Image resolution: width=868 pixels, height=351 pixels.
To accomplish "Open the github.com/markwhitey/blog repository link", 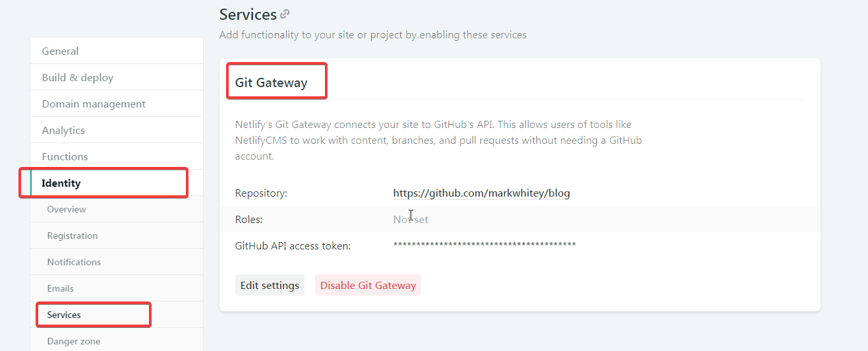I will point(482,193).
